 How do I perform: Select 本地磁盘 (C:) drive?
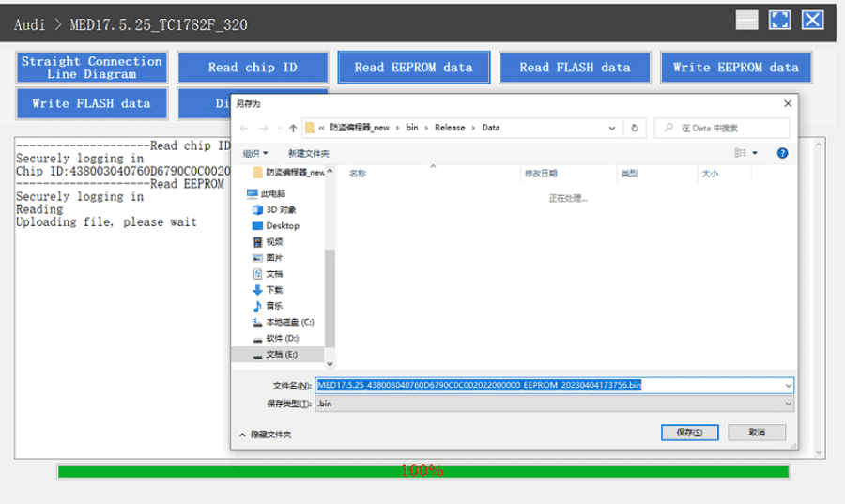(283, 322)
